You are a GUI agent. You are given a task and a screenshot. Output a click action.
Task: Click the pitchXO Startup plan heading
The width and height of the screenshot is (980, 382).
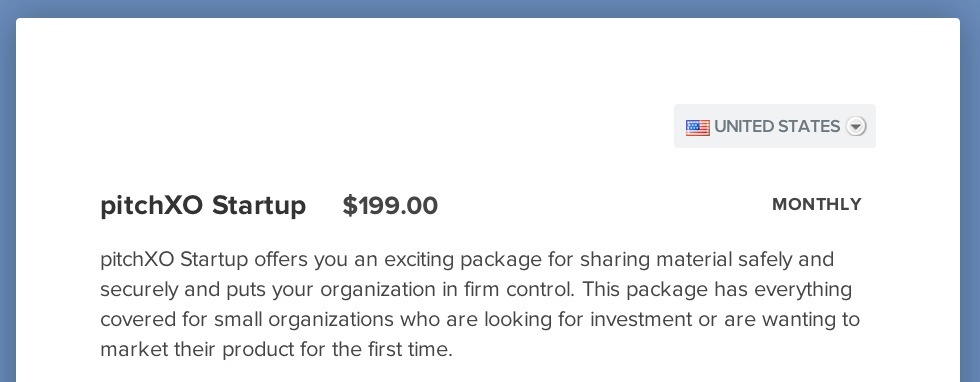[203, 205]
